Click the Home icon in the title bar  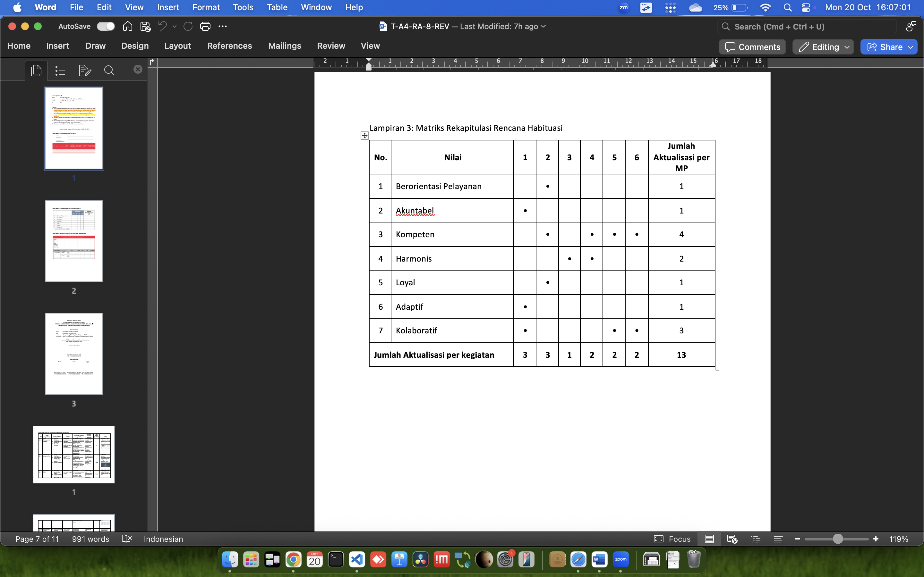coord(127,26)
